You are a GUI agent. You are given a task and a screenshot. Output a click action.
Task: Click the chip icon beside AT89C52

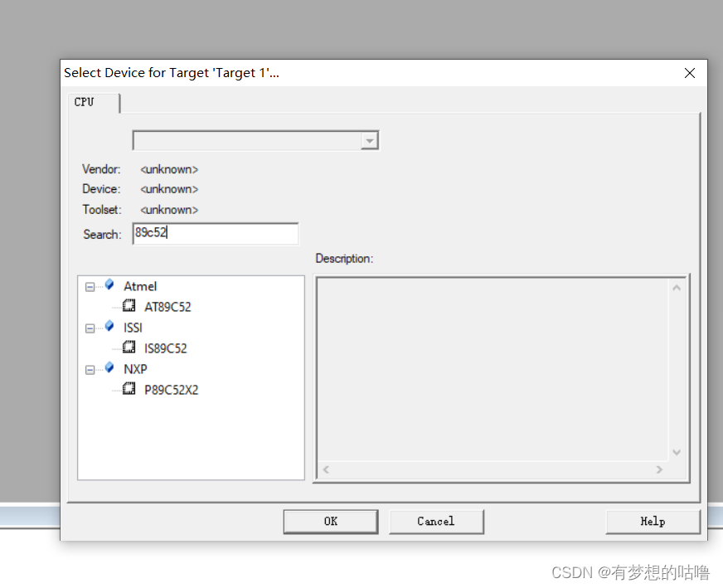tap(129, 306)
